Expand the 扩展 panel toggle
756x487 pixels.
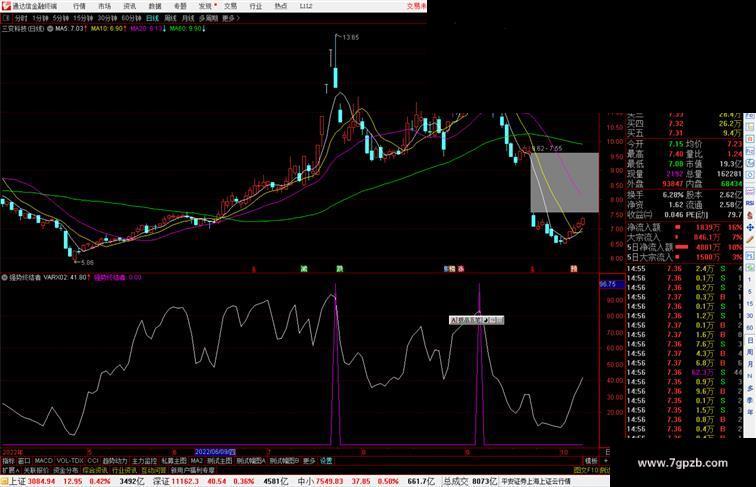(10, 470)
